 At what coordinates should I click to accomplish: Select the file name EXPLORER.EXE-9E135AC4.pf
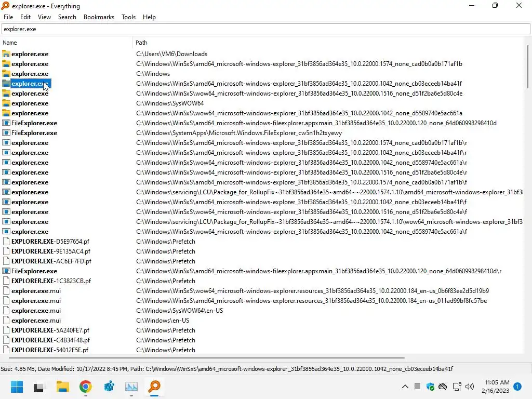pyautogui.click(x=51, y=251)
